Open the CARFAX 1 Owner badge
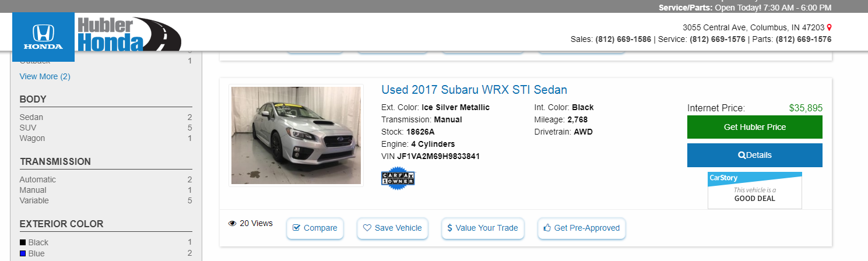This screenshot has width=868, height=261. point(398,178)
